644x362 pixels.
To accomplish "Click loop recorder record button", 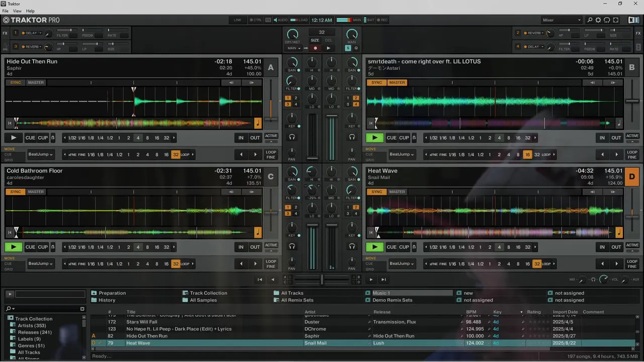I will click(x=315, y=48).
